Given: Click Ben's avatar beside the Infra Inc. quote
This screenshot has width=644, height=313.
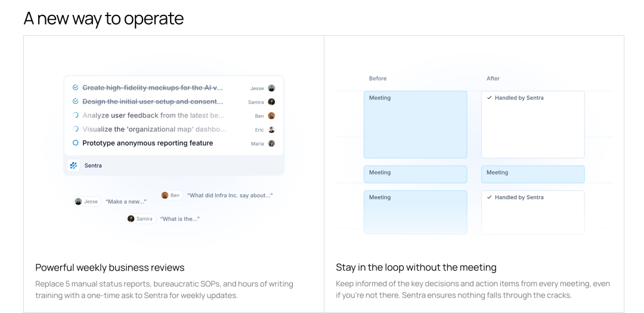Looking at the screenshot, I should pos(165,196).
